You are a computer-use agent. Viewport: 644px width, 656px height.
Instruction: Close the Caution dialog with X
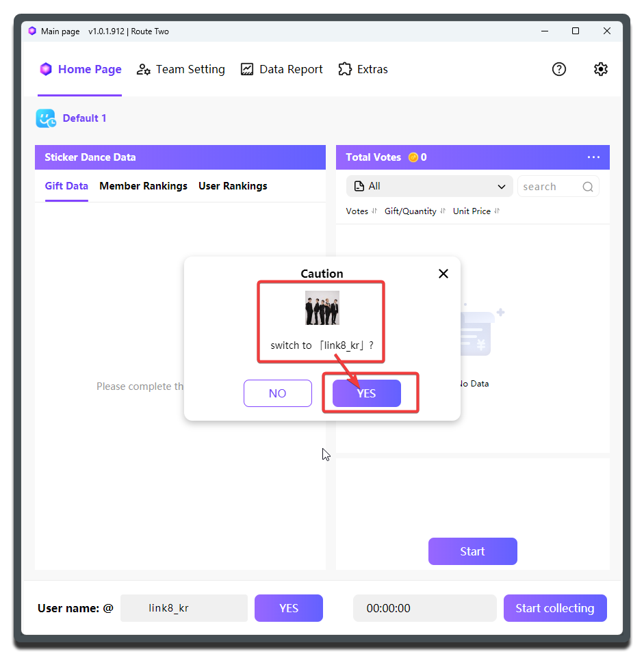coord(443,274)
